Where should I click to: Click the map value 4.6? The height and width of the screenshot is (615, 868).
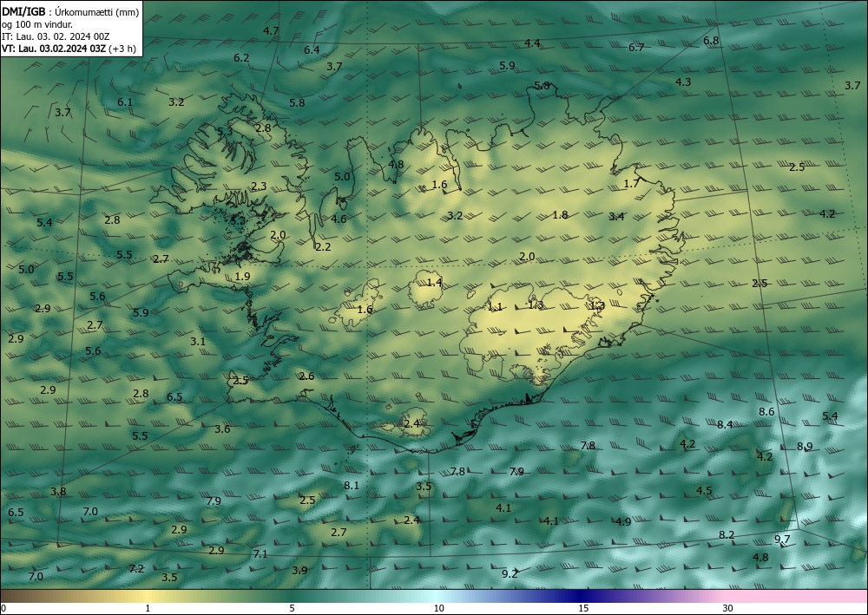coord(339,219)
